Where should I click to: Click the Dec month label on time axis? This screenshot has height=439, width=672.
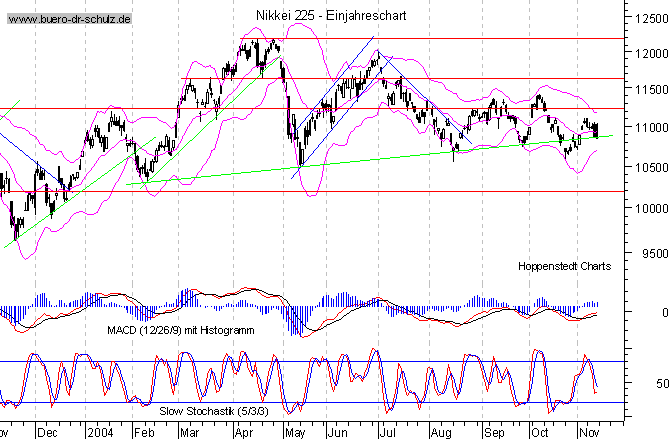pos(47,432)
